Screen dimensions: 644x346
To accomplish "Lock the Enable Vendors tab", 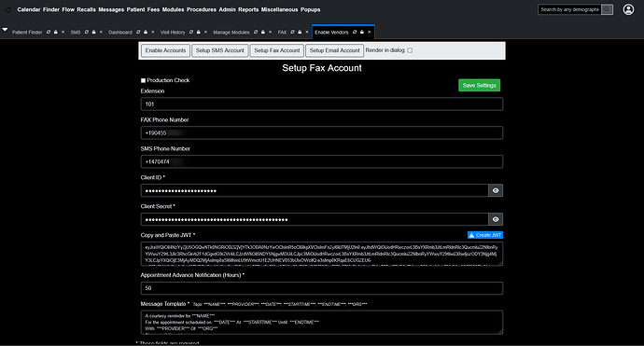I will click(x=362, y=32).
